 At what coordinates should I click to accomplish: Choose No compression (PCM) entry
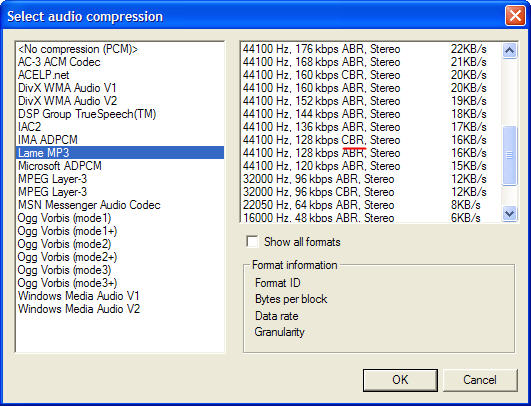pos(120,49)
